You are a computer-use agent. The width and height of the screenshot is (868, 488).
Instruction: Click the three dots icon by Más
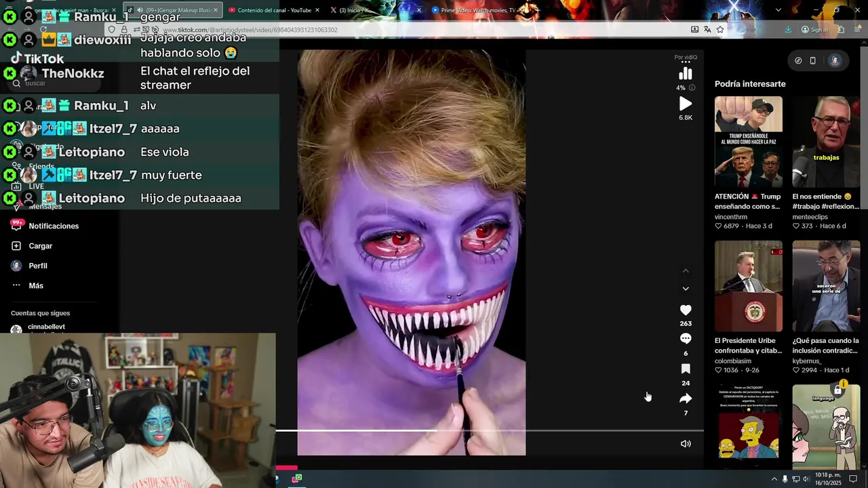(16, 286)
